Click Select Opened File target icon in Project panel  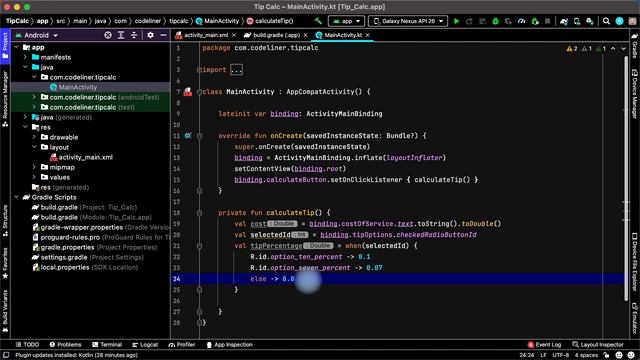108,35
